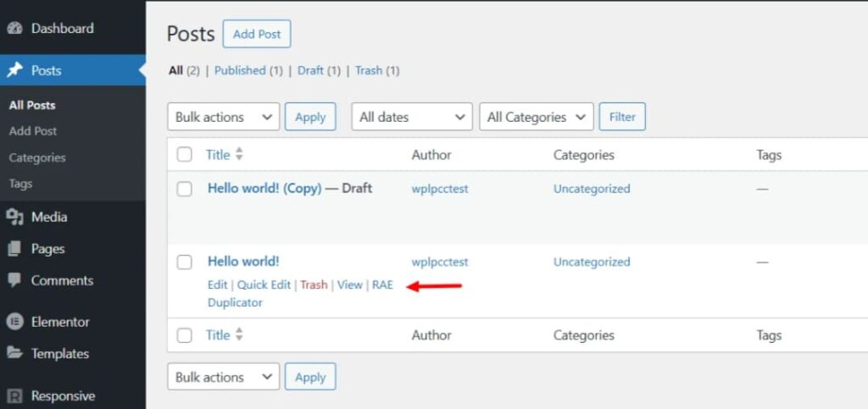Show All (2) posts filter
Screen dimensions: 868x409
click(x=184, y=70)
